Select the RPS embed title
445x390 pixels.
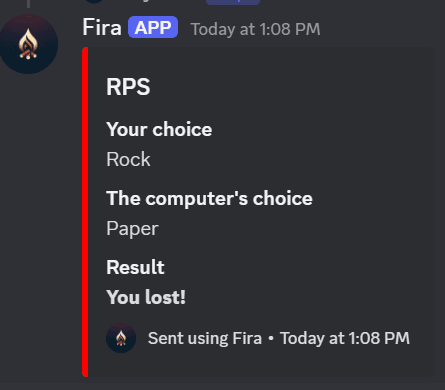(128, 87)
